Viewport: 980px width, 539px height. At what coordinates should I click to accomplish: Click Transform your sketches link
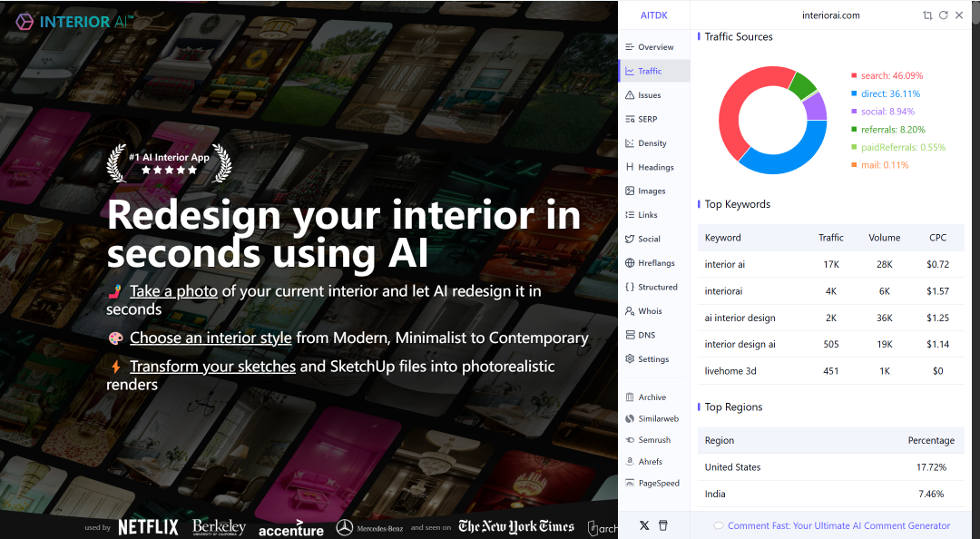[212, 367]
